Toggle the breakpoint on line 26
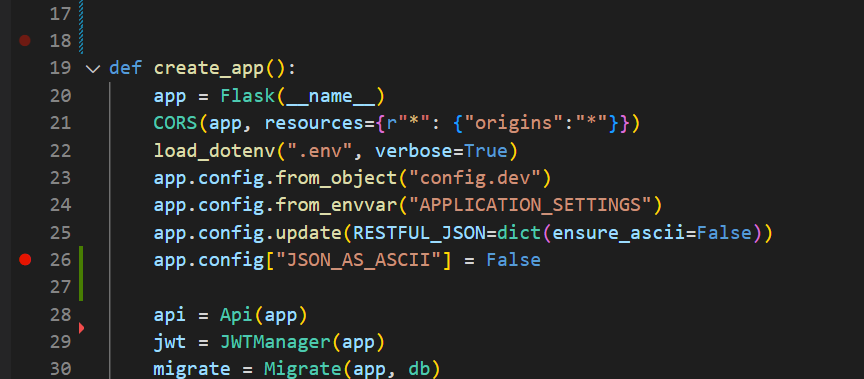The width and height of the screenshot is (864, 379). tap(25, 259)
